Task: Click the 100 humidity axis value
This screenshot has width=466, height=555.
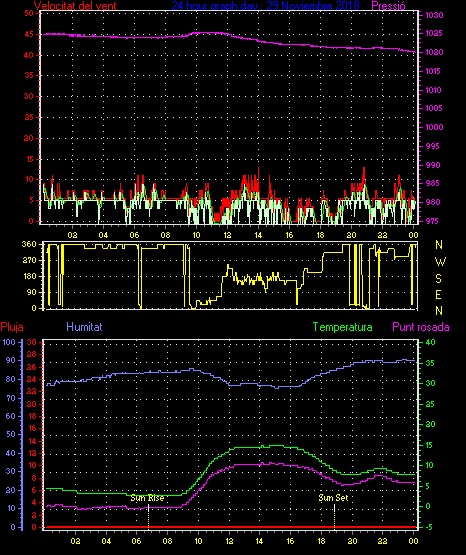Action: click(x=9, y=342)
